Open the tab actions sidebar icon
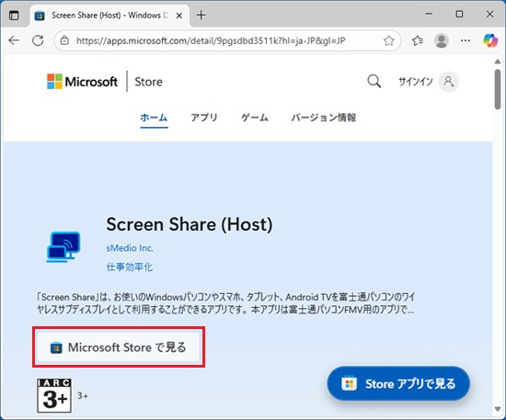Screen dimensions: 506x420 (x=14, y=15)
